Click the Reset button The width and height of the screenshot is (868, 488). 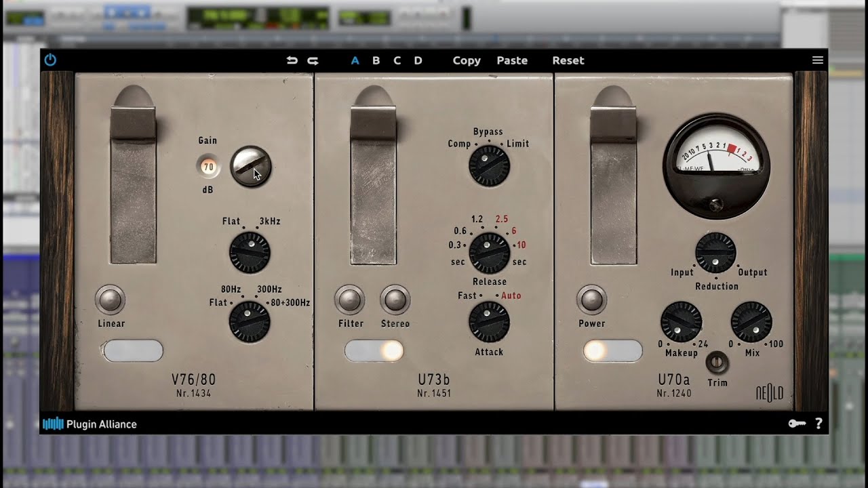click(568, 60)
